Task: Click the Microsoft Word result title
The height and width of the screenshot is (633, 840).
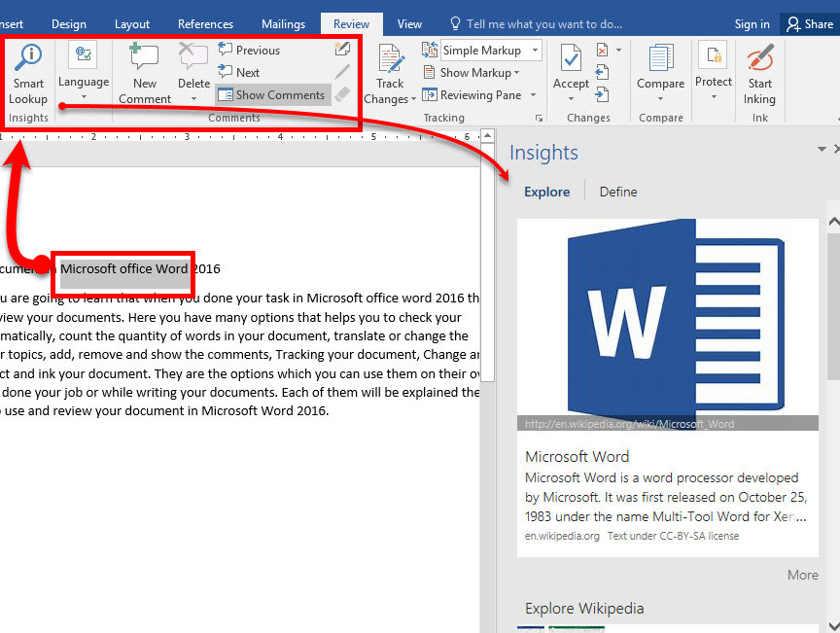Action: (577, 457)
